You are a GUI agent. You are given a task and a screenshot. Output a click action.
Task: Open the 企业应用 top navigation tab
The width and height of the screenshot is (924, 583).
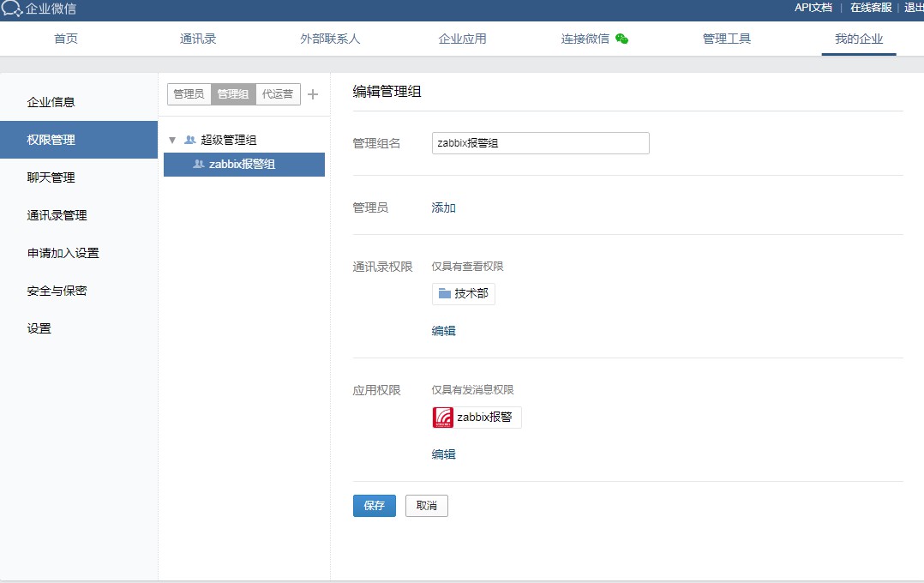coord(462,39)
